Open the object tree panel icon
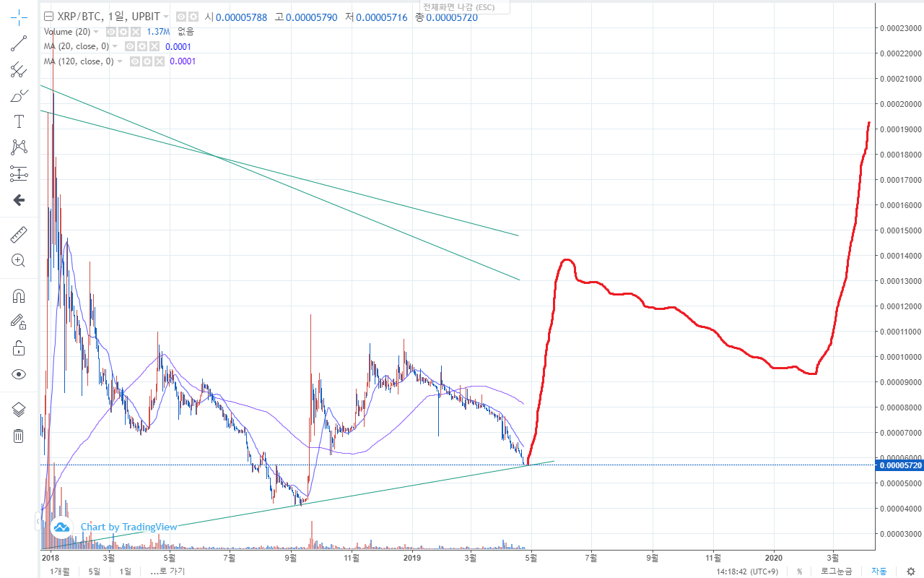This screenshot has height=578, width=924. coord(19,409)
